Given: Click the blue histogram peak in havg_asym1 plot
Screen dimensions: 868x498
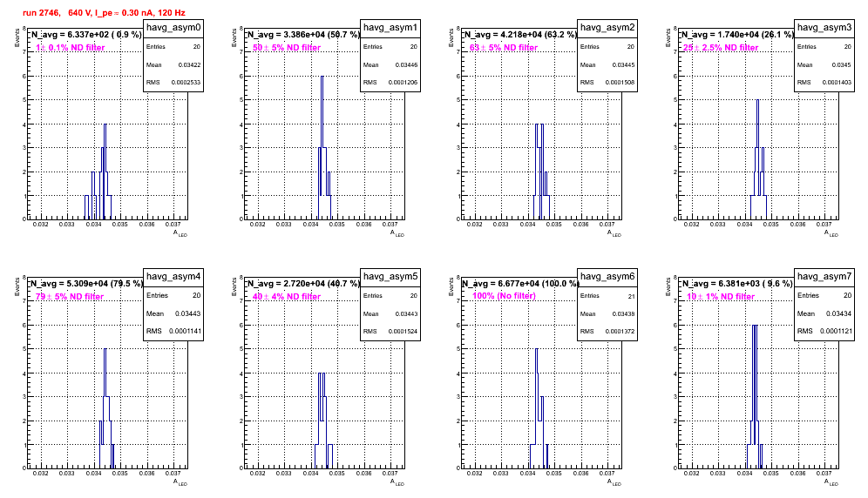Looking at the screenshot, I should [322, 77].
